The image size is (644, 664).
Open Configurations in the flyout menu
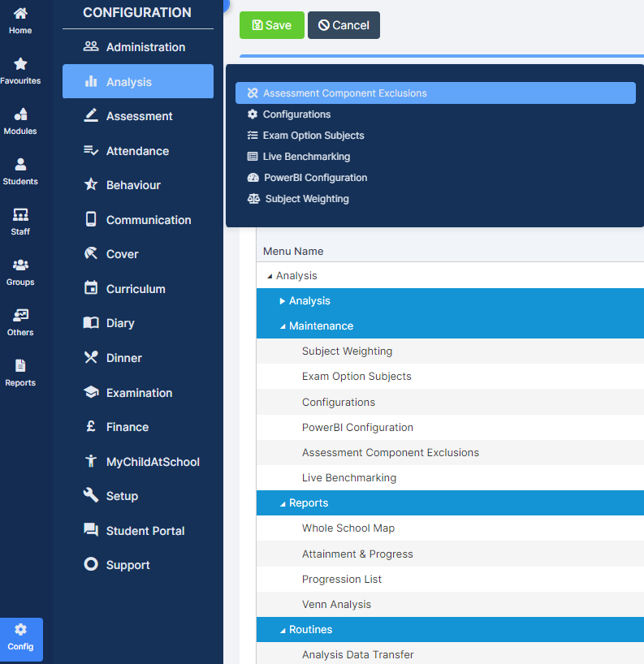pyautogui.click(x=296, y=114)
